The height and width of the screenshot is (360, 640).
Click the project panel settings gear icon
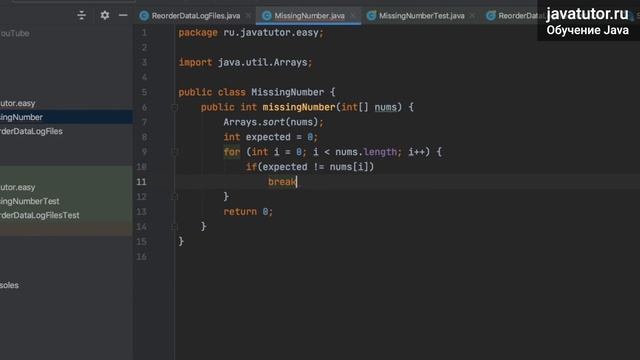[x=105, y=16]
